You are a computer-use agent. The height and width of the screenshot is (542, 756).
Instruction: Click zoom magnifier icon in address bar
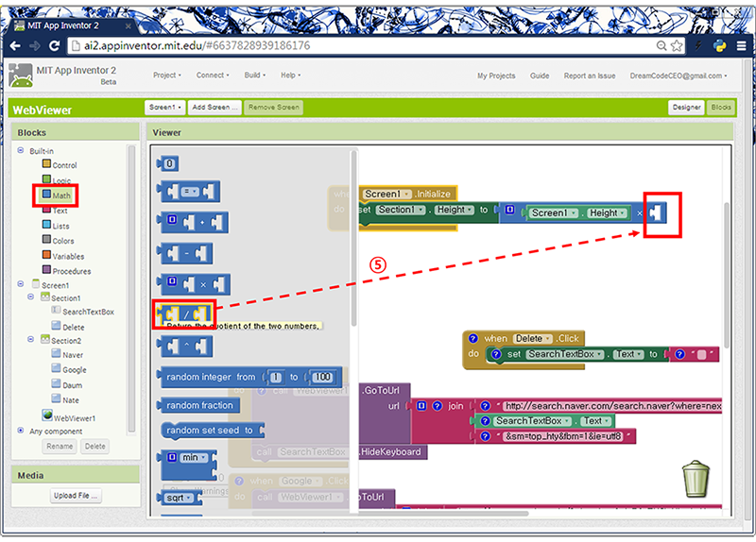tap(662, 45)
